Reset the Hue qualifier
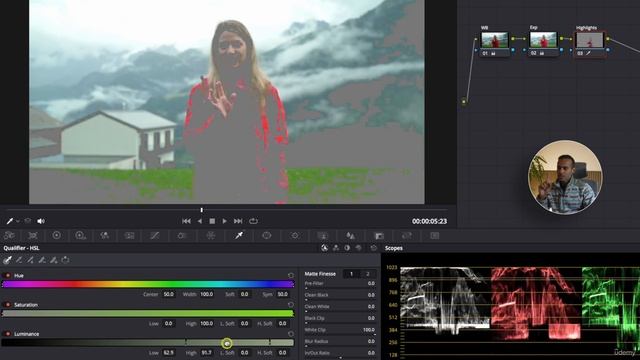 click(x=291, y=276)
